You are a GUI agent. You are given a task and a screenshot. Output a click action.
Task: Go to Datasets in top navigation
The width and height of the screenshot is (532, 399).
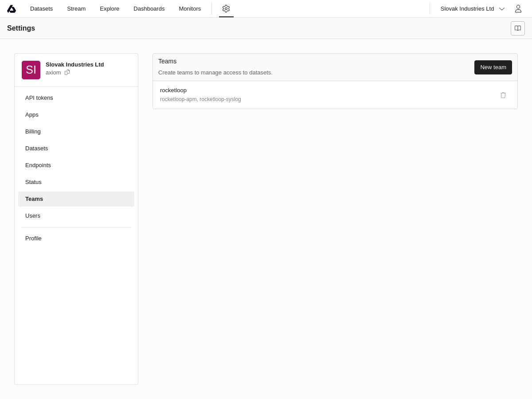tap(41, 9)
